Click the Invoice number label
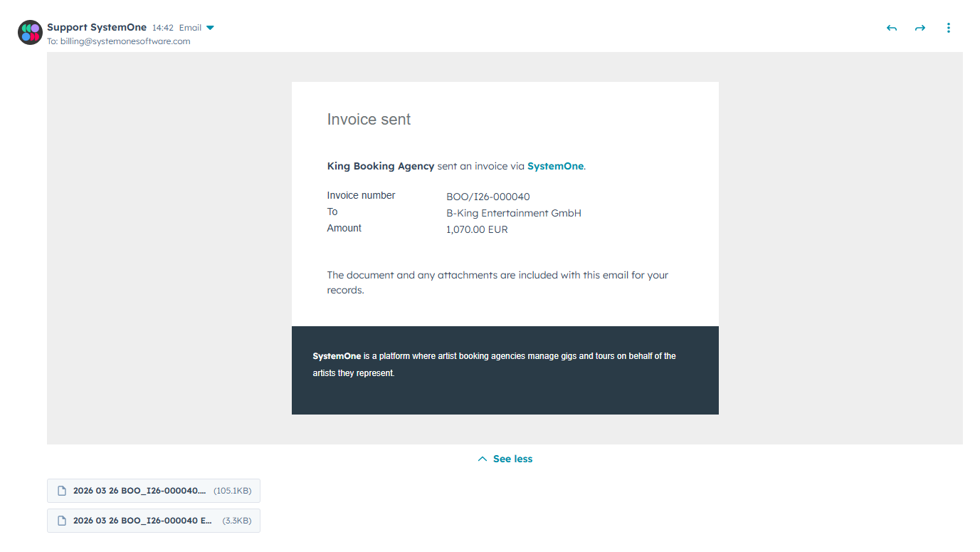The height and width of the screenshot is (552, 980). (x=361, y=195)
